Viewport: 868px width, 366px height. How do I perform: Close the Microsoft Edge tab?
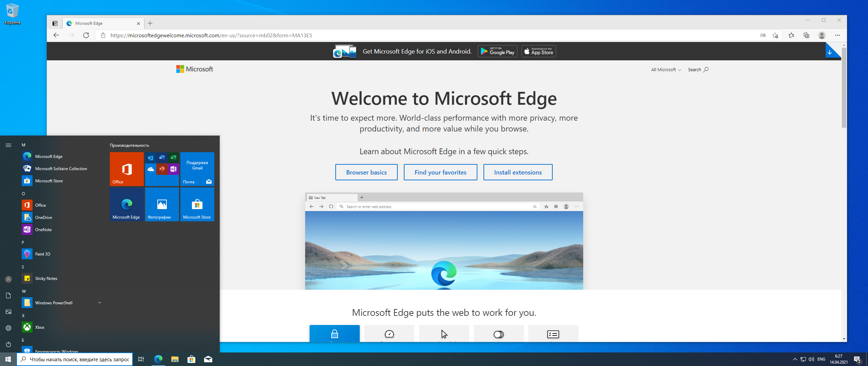click(138, 23)
